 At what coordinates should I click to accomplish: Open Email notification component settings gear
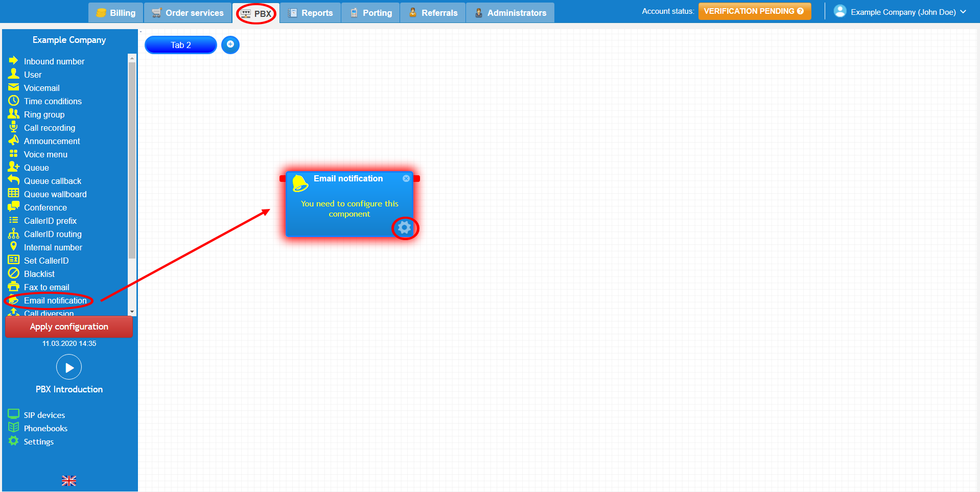(x=404, y=228)
